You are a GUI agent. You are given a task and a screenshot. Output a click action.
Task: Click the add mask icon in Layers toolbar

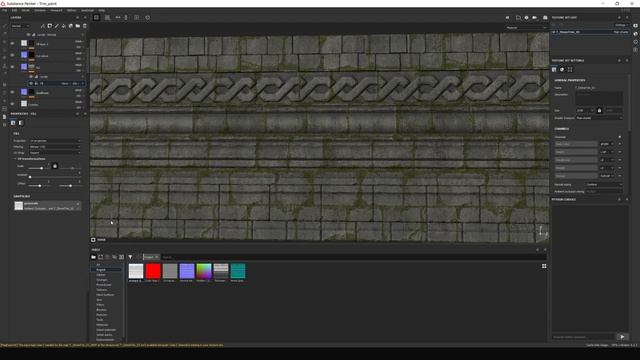point(49,26)
